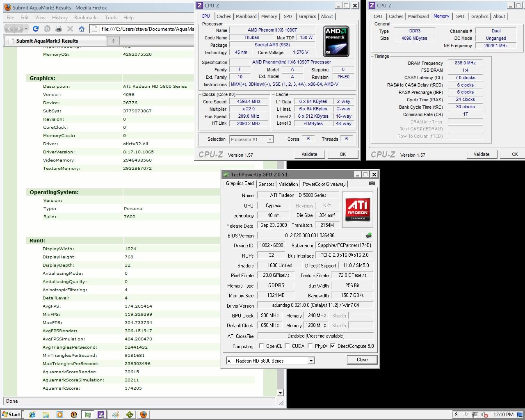Open Windows Explorer folder in taskbar
The height and width of the screenshot is (420, 525).
46,415
